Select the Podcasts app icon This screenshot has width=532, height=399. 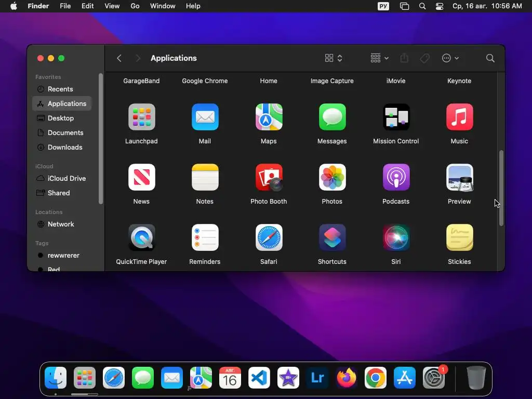click(396, 177)
